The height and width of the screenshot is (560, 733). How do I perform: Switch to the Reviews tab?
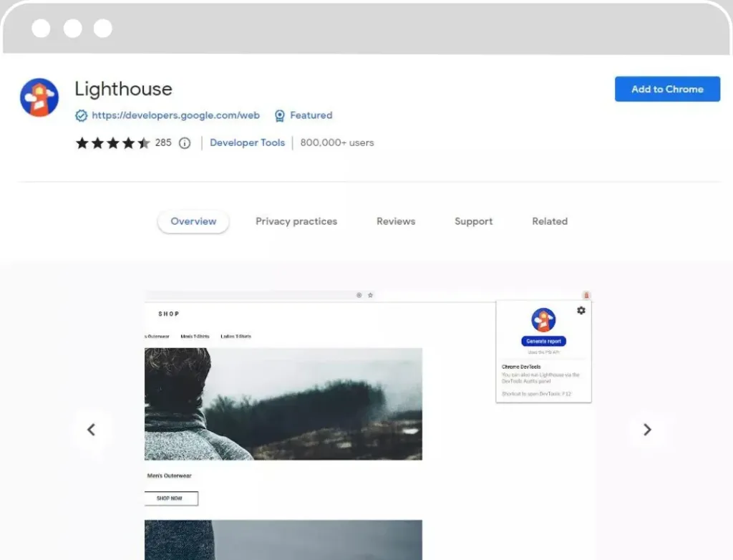click(x=395, y=221)
